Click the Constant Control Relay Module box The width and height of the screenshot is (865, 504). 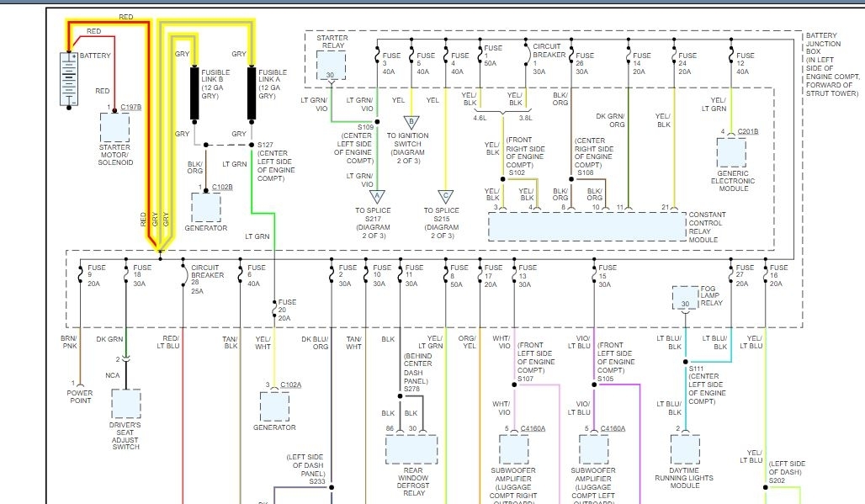[x=586, y=227]
